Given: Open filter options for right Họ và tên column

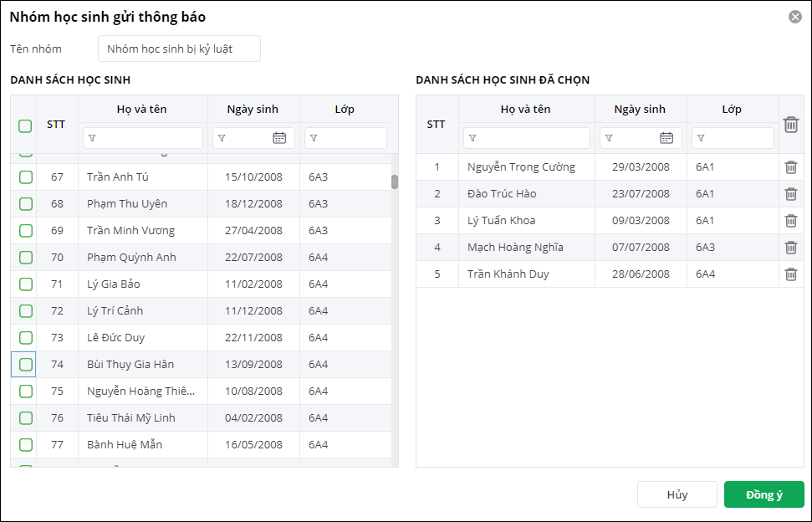Looking at the screenshot, I should 472,138.
